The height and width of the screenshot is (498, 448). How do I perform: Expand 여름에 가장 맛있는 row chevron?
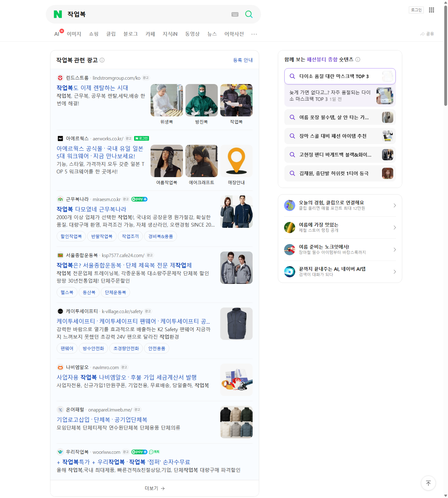click(394, 228)
